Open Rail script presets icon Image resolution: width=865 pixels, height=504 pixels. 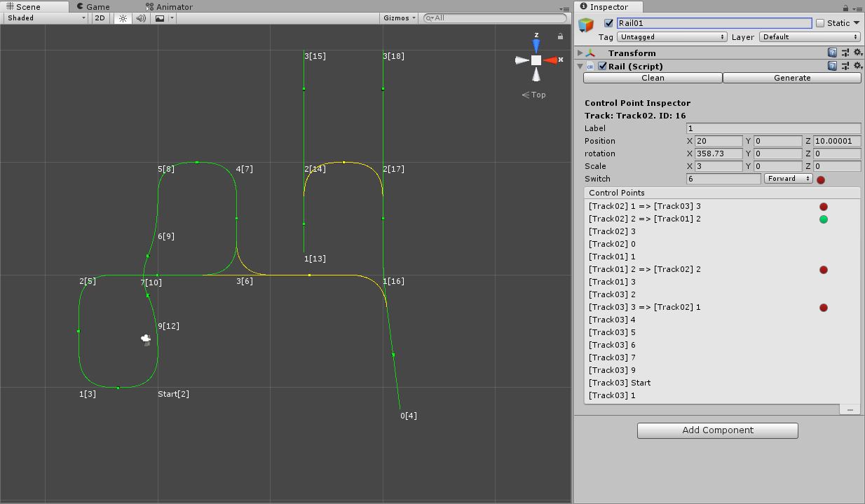845,66
